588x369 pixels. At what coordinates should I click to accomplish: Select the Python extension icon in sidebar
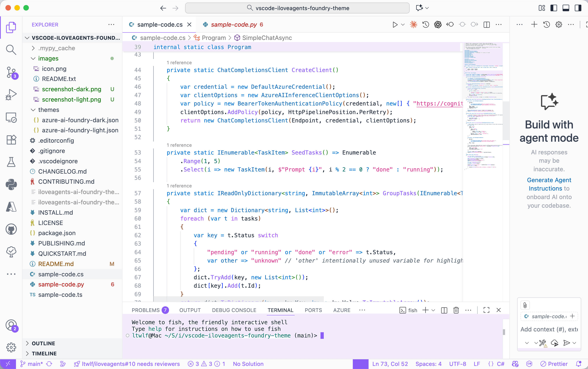coord(11,185)
